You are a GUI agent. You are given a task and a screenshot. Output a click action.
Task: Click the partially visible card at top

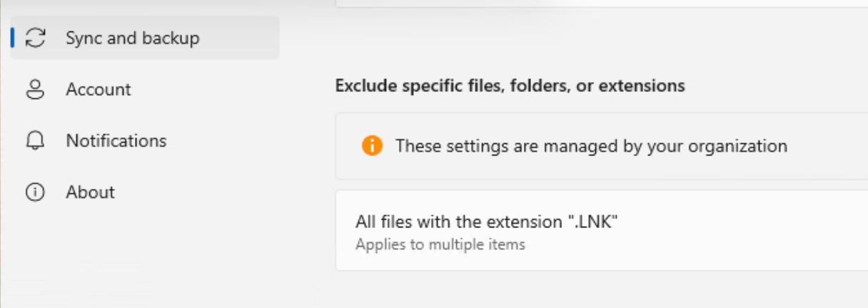pyautogui.click(x=600, y=4)
